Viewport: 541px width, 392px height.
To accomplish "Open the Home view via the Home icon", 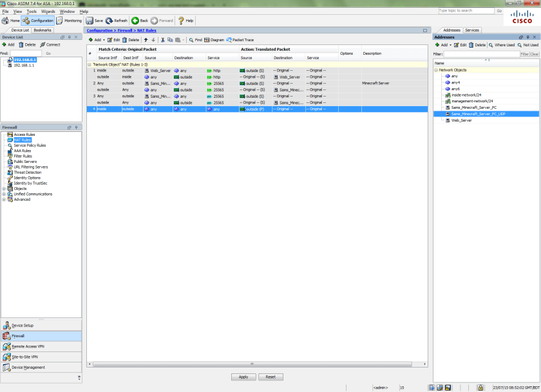I will [11, 20].
